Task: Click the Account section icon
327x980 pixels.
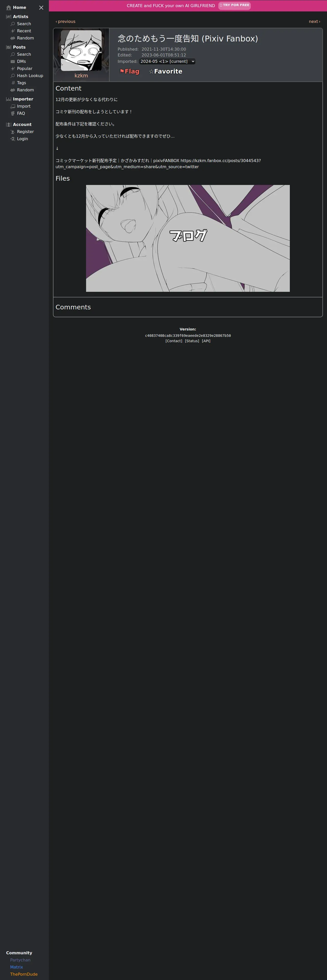Action: 9,125
